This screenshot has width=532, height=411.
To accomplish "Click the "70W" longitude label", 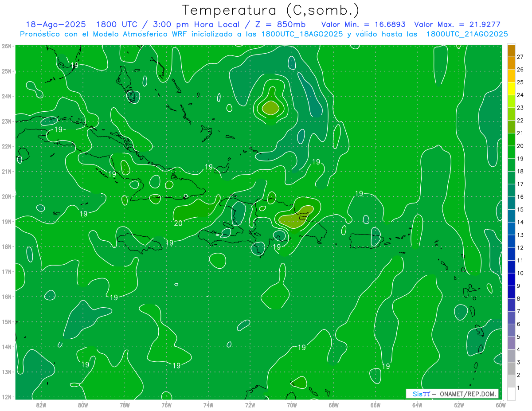I will (x=292, y=405).
